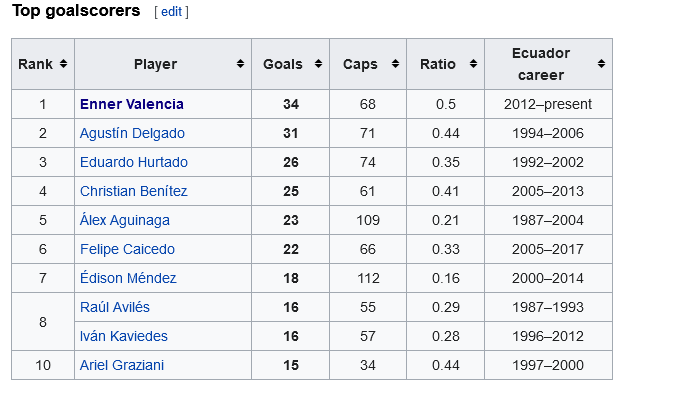Click the Caps column sort icon

pos(395,64)
